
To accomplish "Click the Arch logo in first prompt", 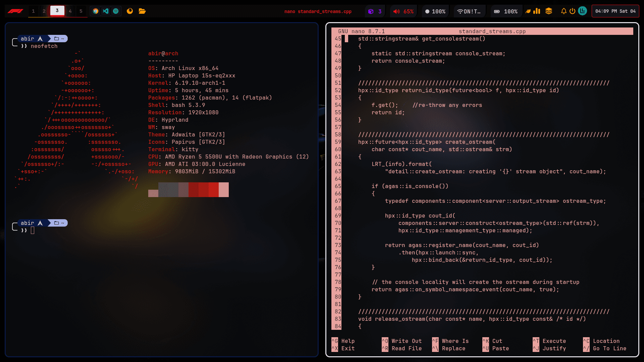I will 40,39.
